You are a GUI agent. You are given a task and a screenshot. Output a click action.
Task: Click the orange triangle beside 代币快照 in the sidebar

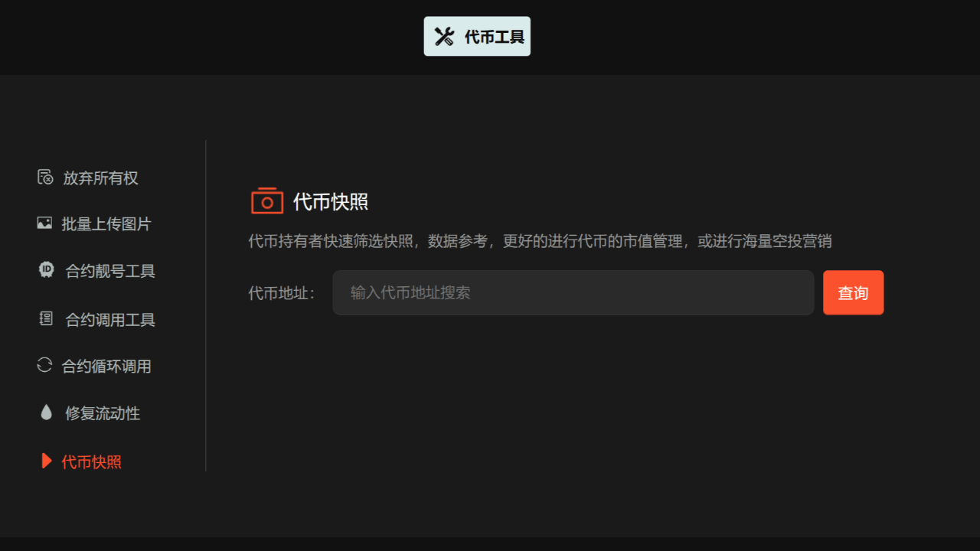[x=47, y=461]
